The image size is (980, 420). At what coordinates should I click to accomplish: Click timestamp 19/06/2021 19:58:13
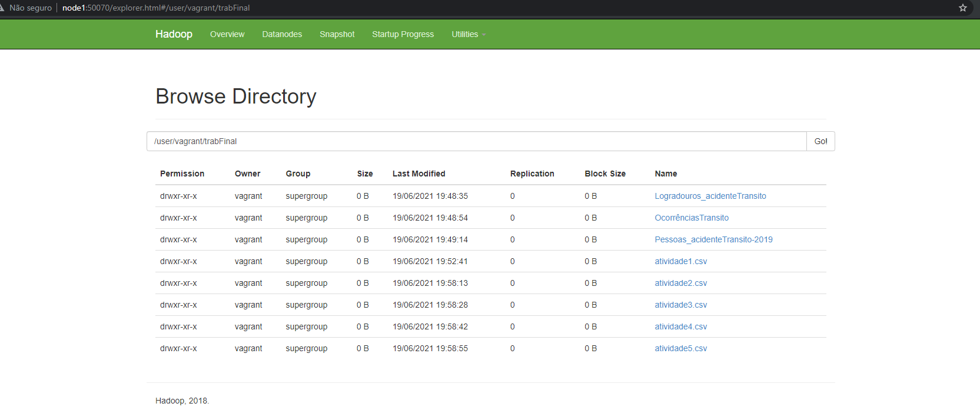tap(430, 283)
